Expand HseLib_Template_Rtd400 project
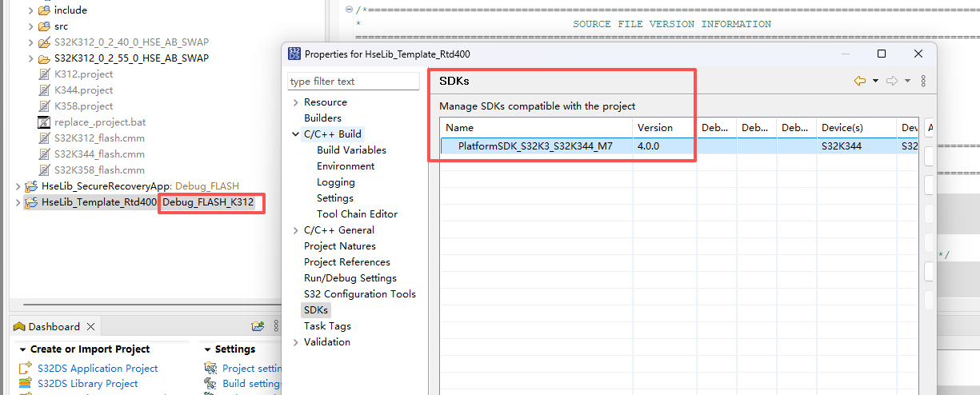Viewport: 980px width, 395px height. (x=18, y=202)
